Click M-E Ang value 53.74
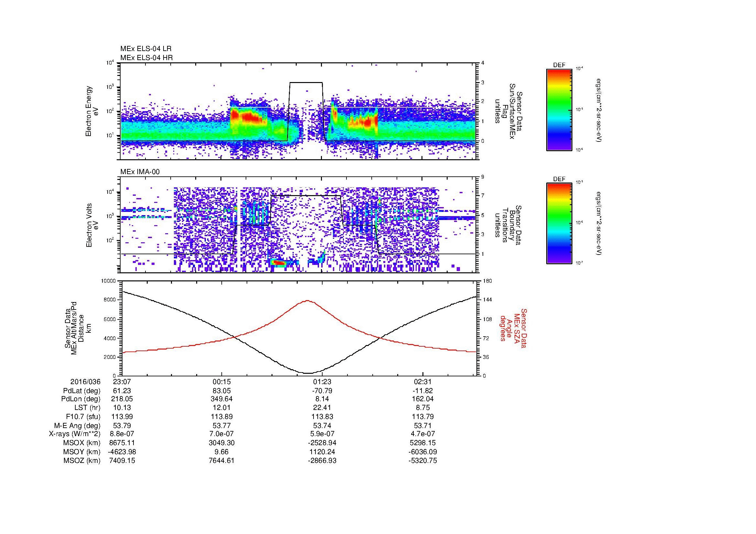This screenshot has width=756, height=534. tap(322, 425)
